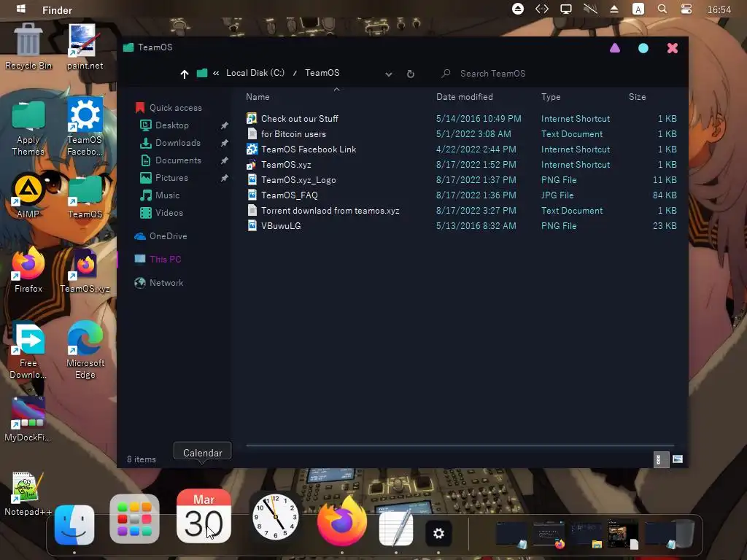Open settings gear icon in dock
The height and width of the screenshot is (560, 747).
[x=438, y=533]
